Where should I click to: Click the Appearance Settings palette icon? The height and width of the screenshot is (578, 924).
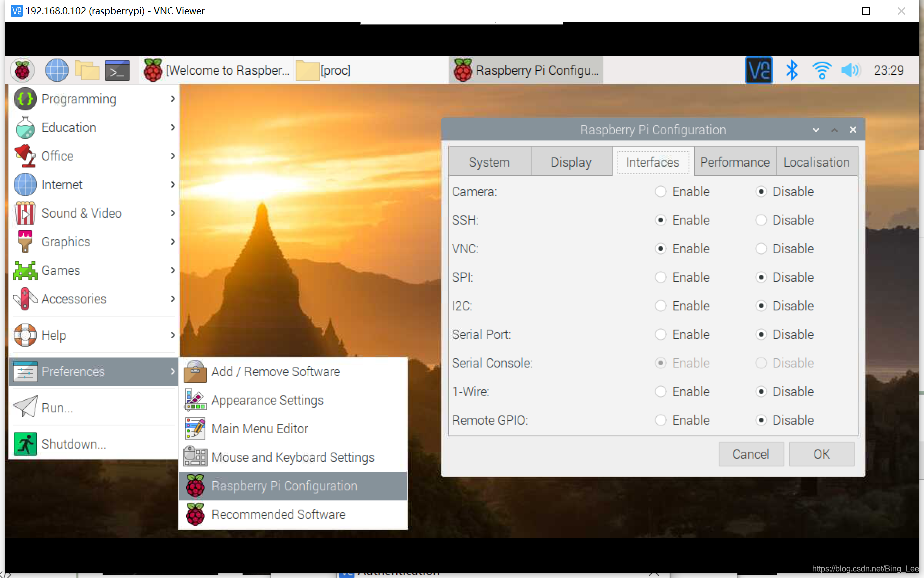[x=195, y=400]
